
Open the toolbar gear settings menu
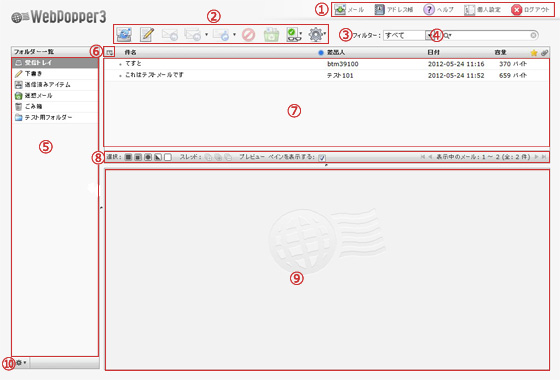316,35
